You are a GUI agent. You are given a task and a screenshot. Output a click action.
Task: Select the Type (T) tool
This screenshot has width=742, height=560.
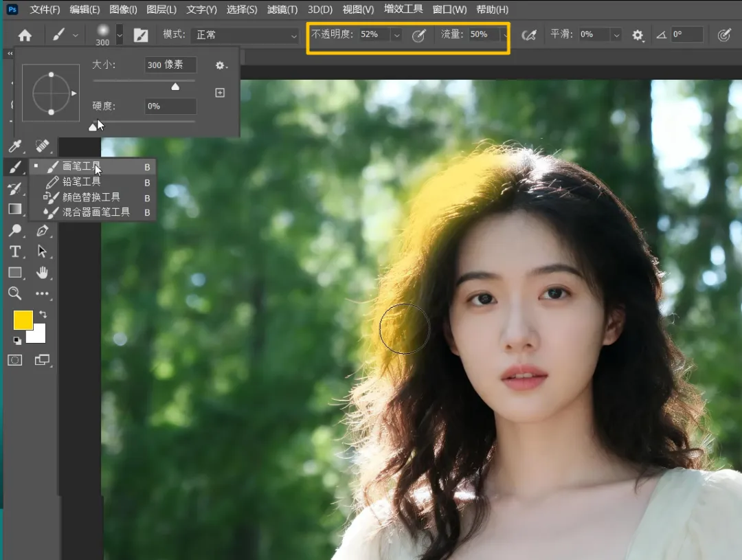14,251
